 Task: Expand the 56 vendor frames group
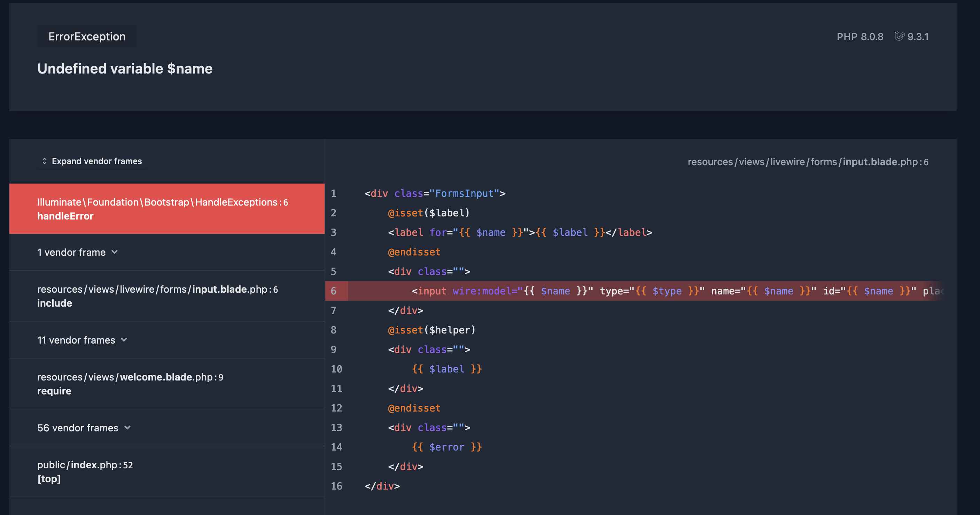click(x=167, y=428)
